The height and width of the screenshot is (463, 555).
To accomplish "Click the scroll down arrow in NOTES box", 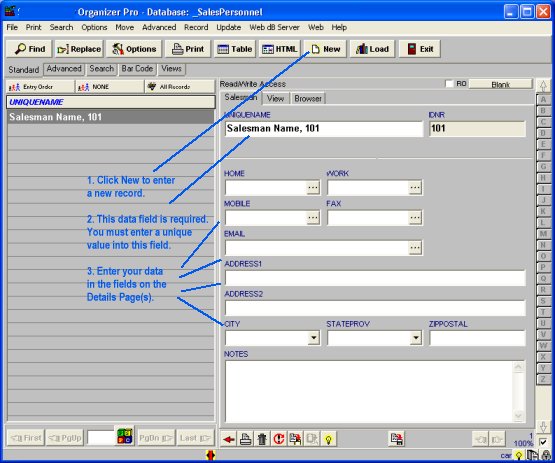I will click(518, 416).
